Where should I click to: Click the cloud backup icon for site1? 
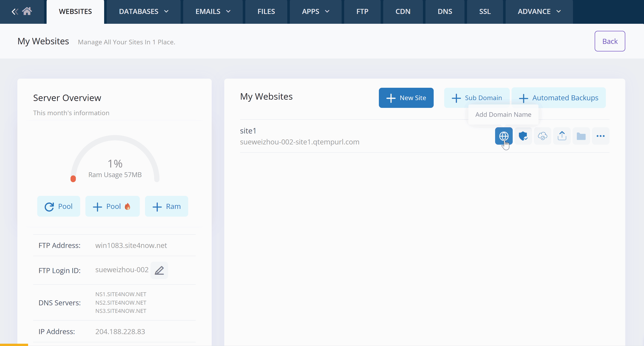542,136
